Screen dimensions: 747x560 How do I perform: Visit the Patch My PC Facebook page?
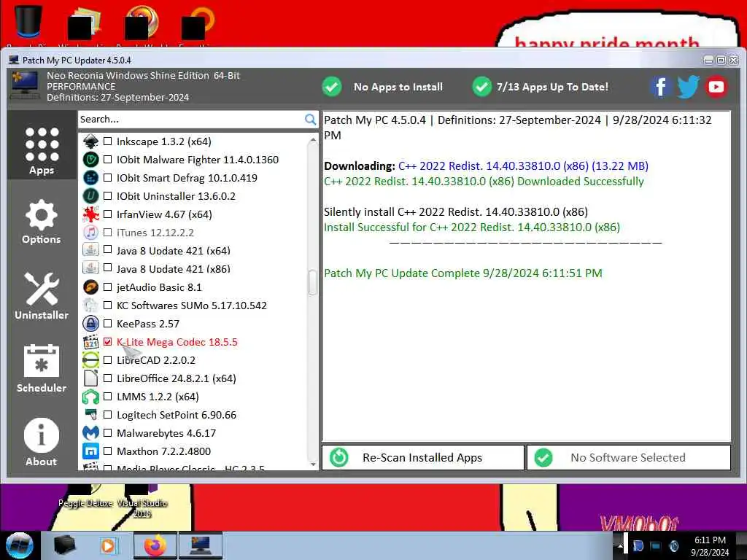pos(661,87)
